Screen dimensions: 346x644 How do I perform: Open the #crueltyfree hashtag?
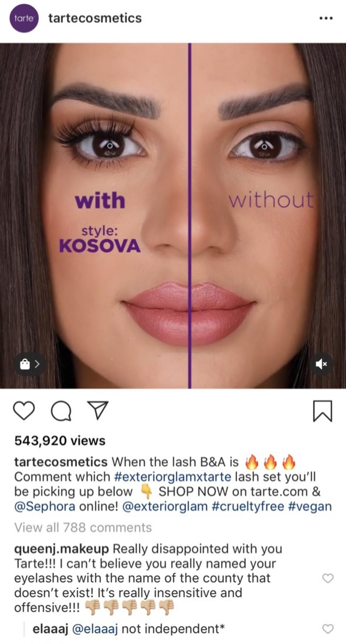pos(248,506)
